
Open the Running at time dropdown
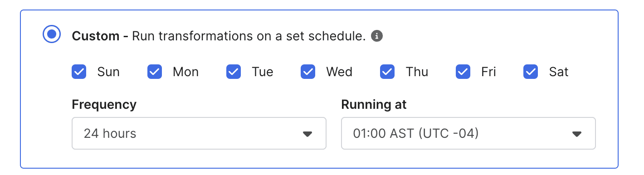pos(468,133)
